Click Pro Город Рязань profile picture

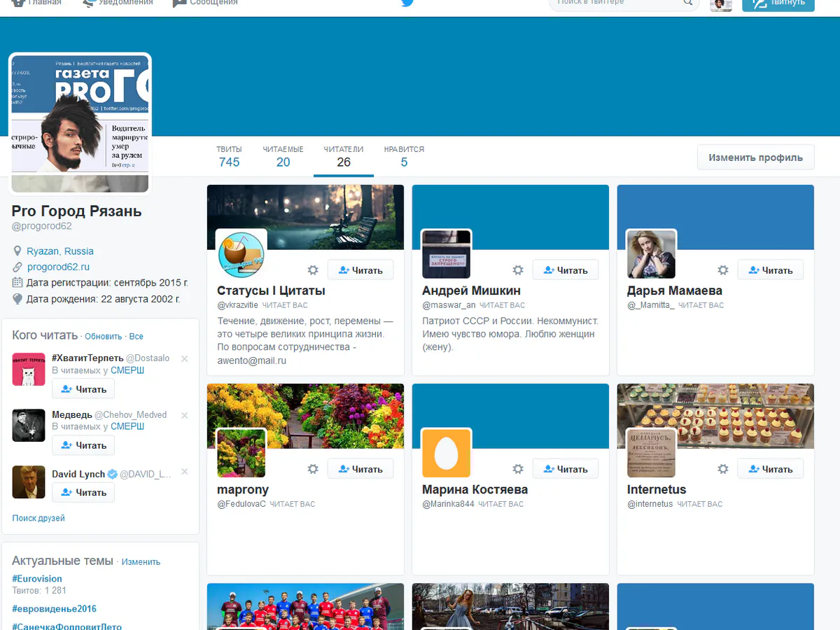pos(80,123)
